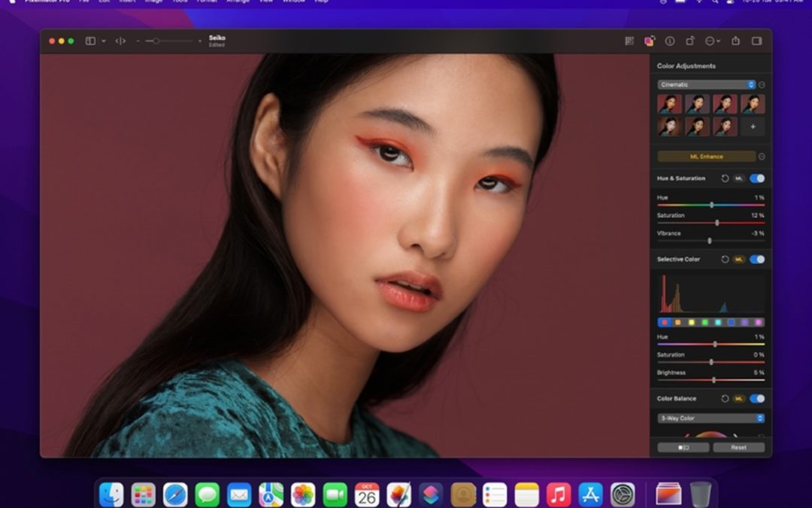Click the add preset plus thumbnail slot

(754, 126)
